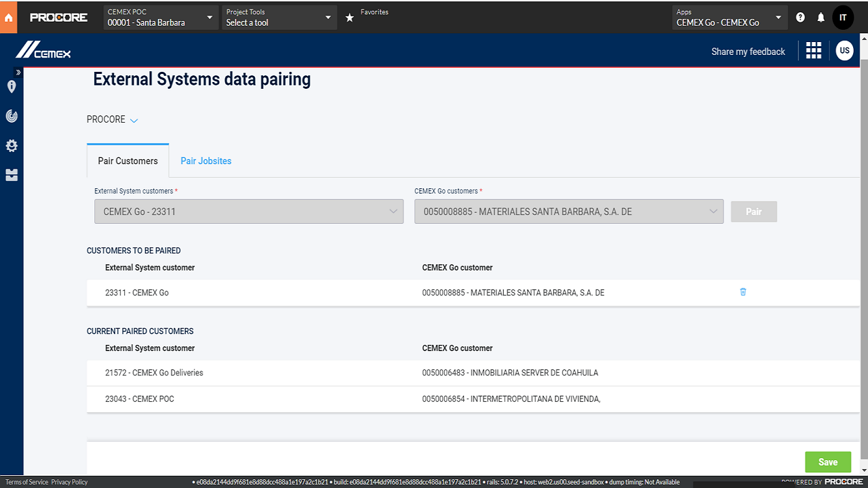Viewport: 868px width, 488px height.
Task: Open the Privacy Policy link
Action: [69, 482]
